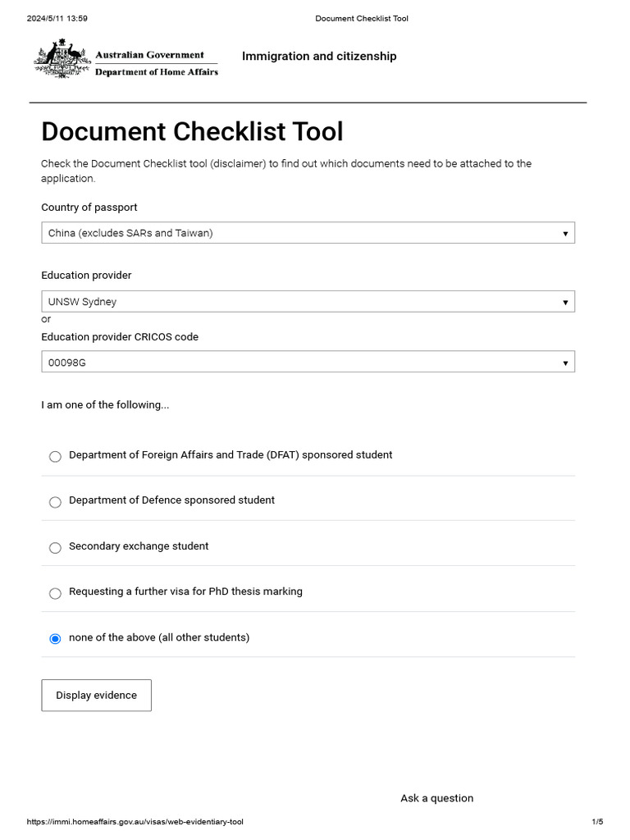Click the arrow icon in China passport field
Screen dimensions: 630x840
tap(565, 234)
